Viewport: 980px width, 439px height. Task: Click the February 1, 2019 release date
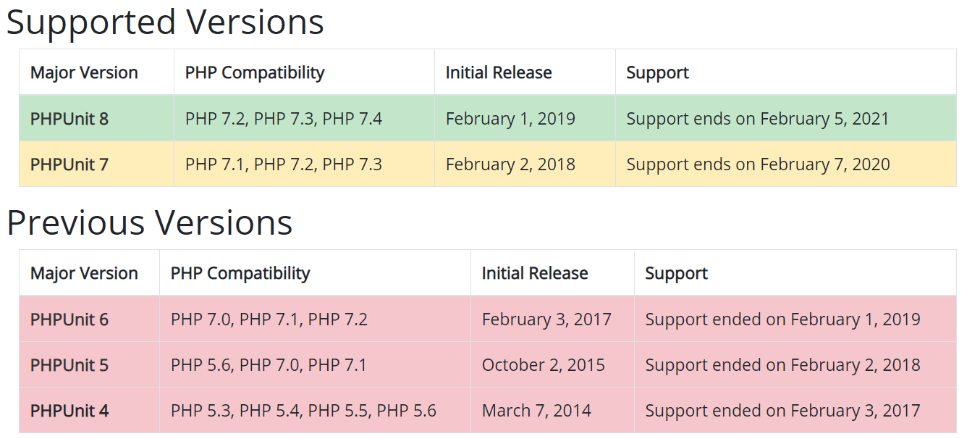[510, 119]
